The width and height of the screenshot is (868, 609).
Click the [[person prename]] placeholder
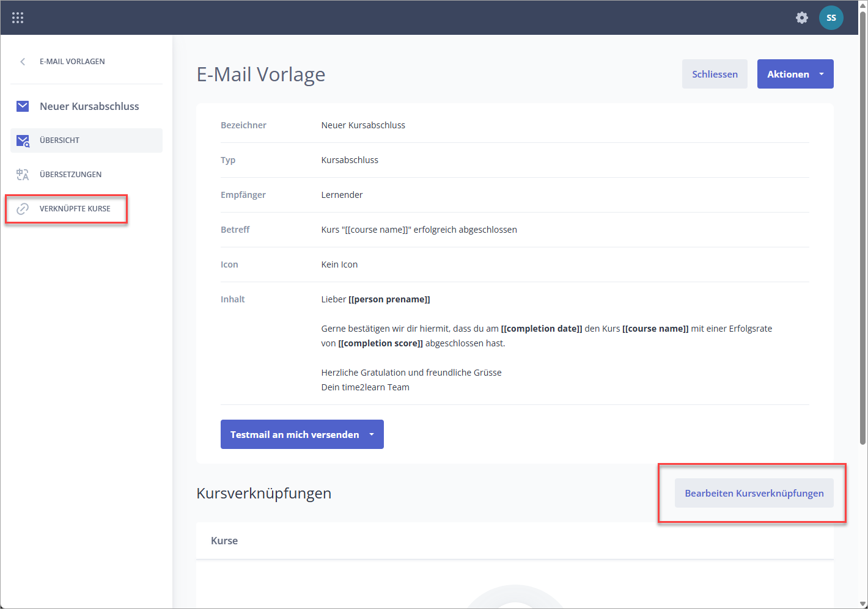click(x=389, y=299)
